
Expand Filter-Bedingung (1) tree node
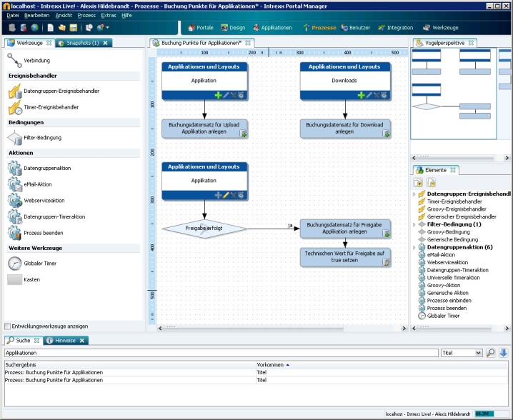(x=414, y=224)
